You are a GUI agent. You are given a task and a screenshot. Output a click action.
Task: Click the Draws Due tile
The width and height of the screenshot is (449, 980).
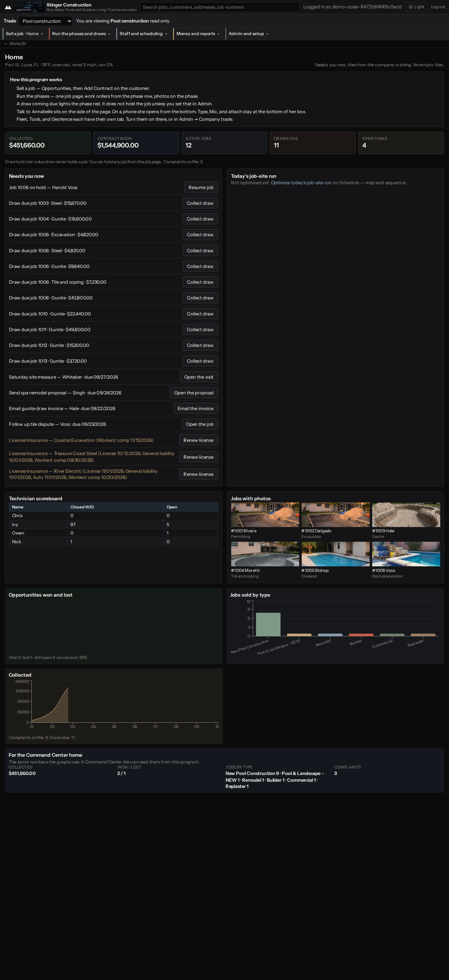pyautogui.click(x=313, y=143)
